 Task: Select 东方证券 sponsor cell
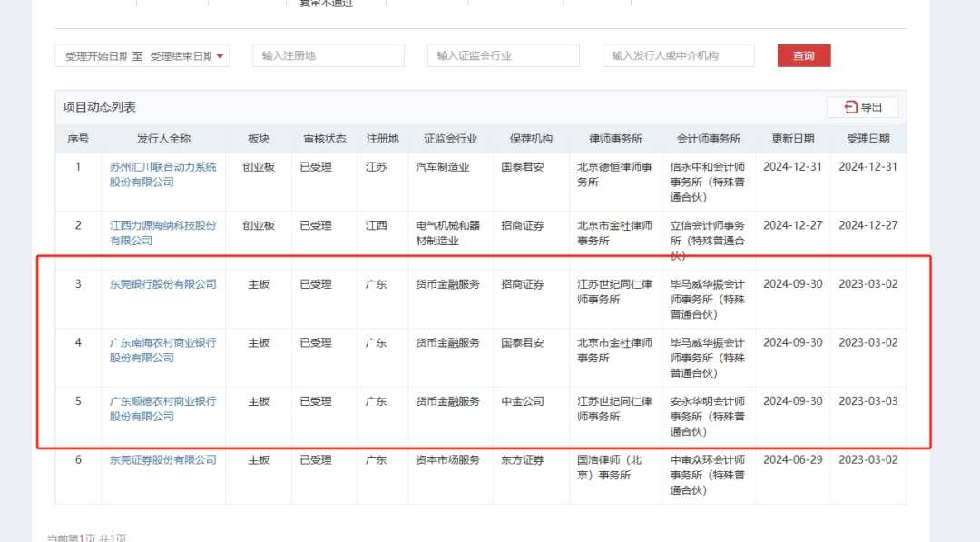click(523, 460)
